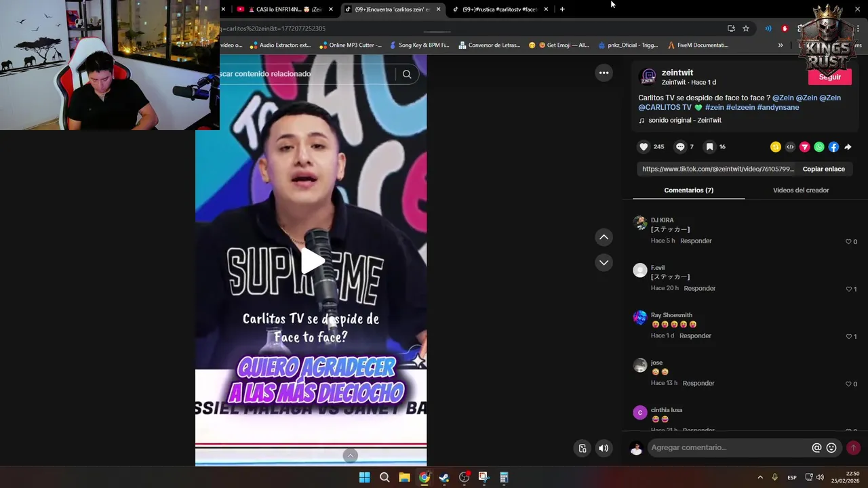Open the three-dots more options menu
The image size is (868, 488).
[x=604, y=73]
